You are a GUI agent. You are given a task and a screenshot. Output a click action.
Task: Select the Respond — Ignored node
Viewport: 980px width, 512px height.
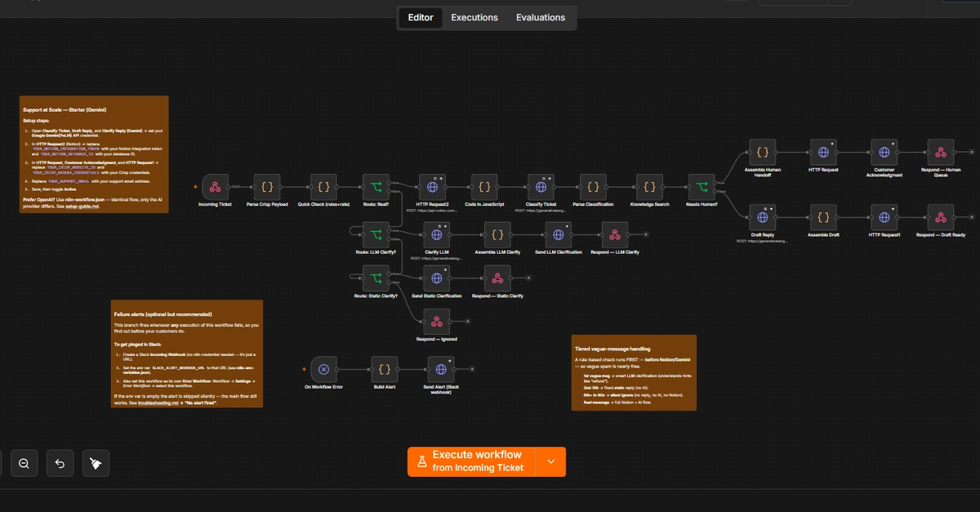pyautogui.click(x=437, y=321)
